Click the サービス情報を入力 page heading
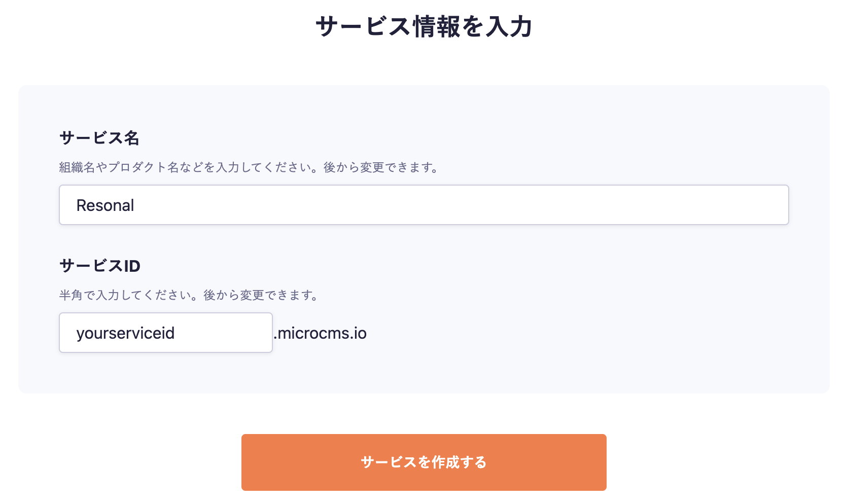The width and height of the screenshot is (845, 504). (x=424, y=26)
